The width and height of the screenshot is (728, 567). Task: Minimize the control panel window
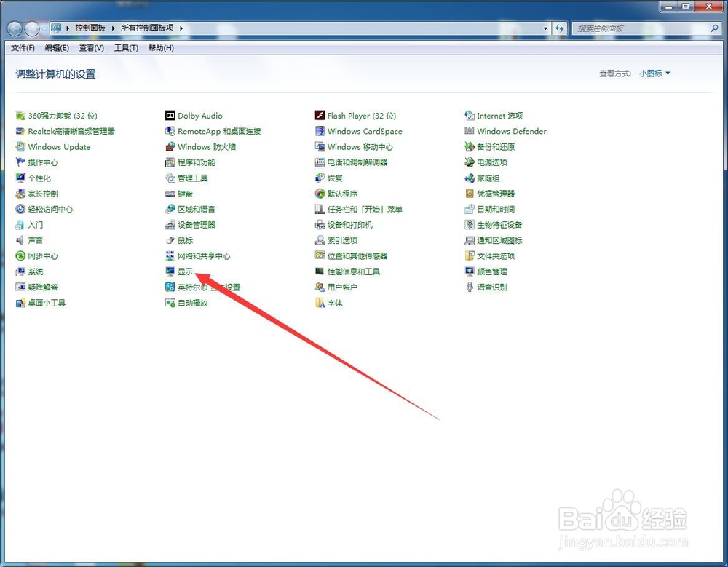point(669,6)
